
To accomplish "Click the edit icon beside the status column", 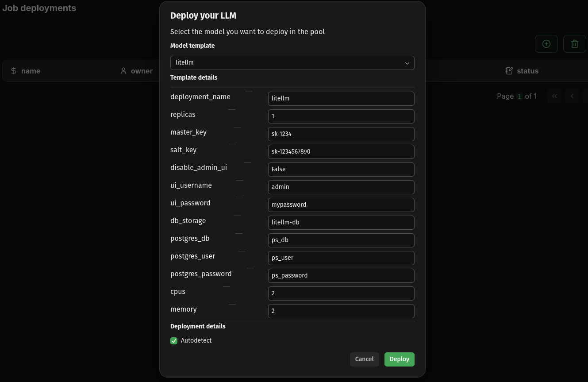I will tap(509, 70).
